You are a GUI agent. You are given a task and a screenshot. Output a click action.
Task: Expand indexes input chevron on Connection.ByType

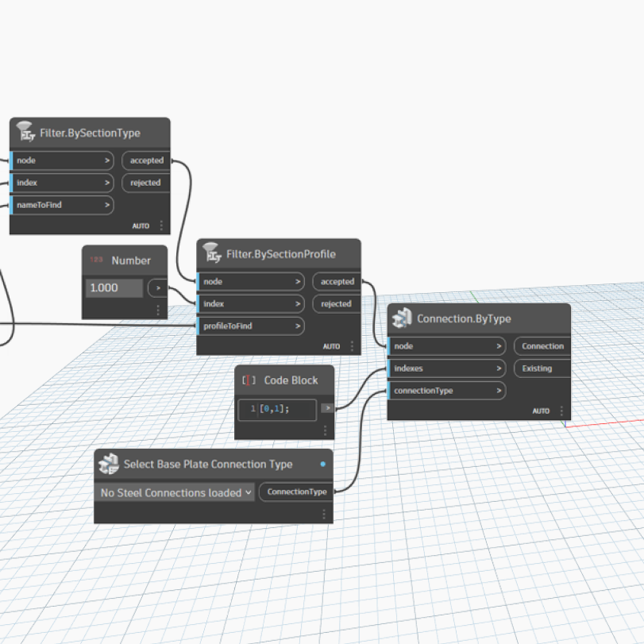pyautogui.click(x=499, y=368)
